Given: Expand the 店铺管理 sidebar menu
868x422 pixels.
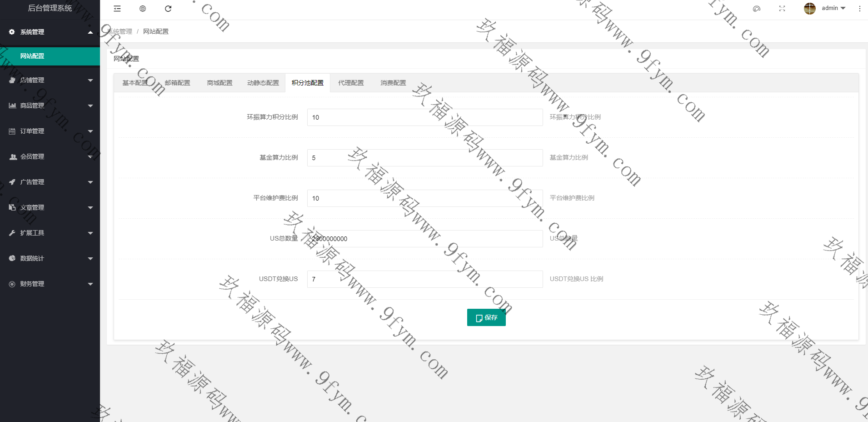Looking at the screenshot, I should pos(50,80).
